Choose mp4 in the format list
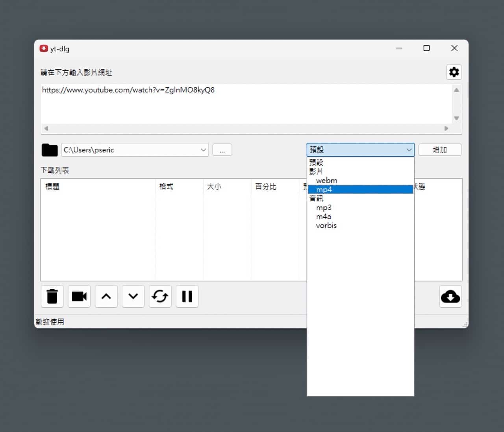 pos(360,190)
